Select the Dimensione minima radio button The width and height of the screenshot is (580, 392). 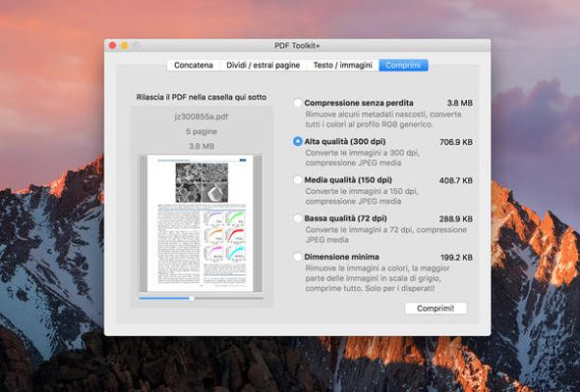pos(298,257)
